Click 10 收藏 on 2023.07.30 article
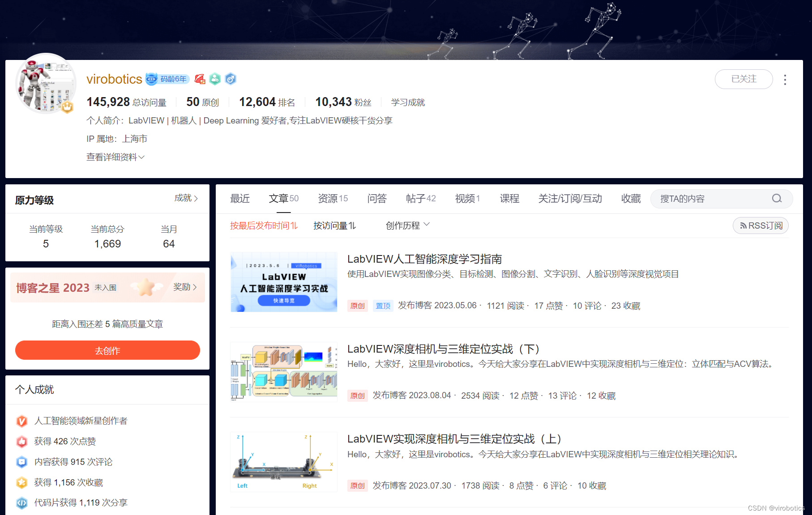812x515 pixels. click(592, 486)
